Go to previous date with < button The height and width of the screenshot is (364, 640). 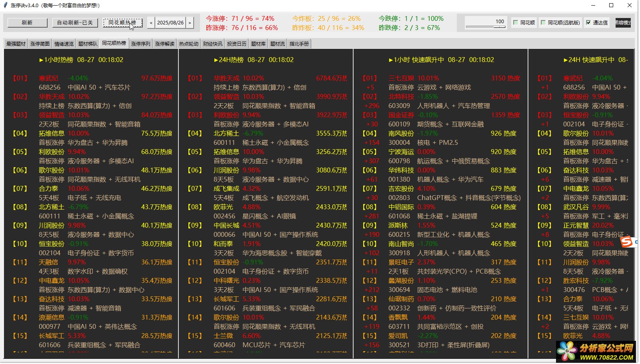click(151, 23)
